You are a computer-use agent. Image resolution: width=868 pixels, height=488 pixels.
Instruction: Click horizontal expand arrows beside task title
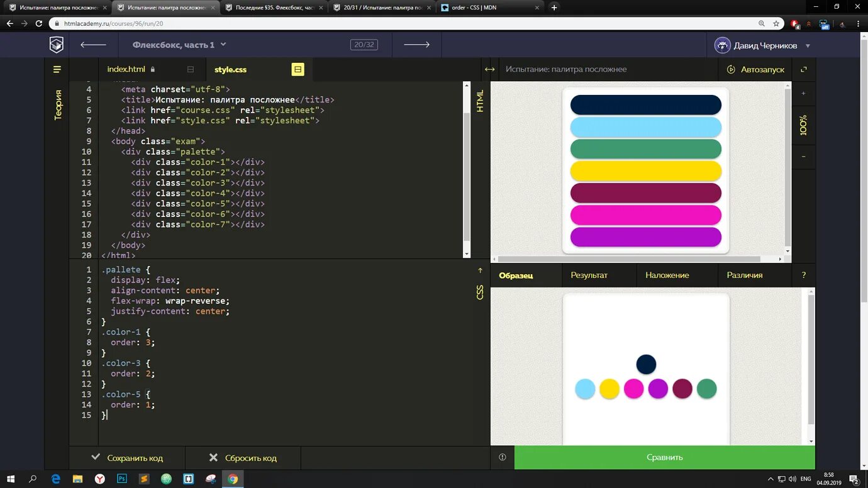[489, 69]
